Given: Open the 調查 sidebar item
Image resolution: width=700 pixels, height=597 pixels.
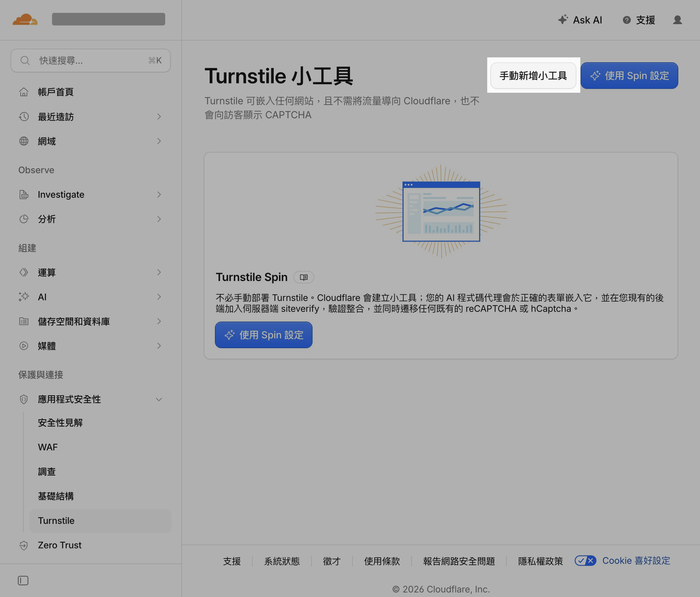Looking at the screenshot, I should click(x=100, y=472).
